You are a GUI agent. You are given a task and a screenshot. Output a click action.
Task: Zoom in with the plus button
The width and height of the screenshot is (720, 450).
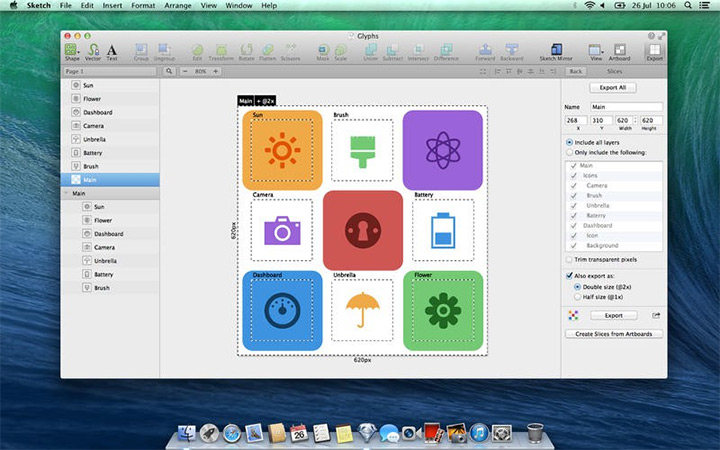pyautogui.click(x=215, y=71)
